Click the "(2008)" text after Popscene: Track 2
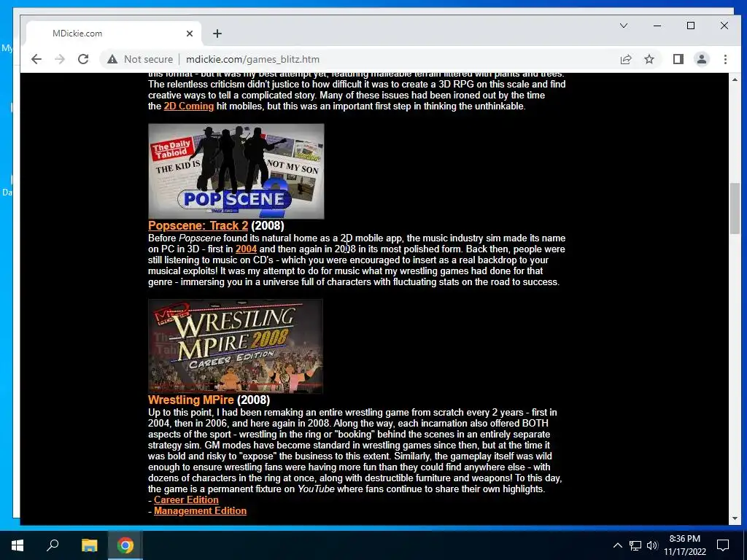 click(267, 226)
